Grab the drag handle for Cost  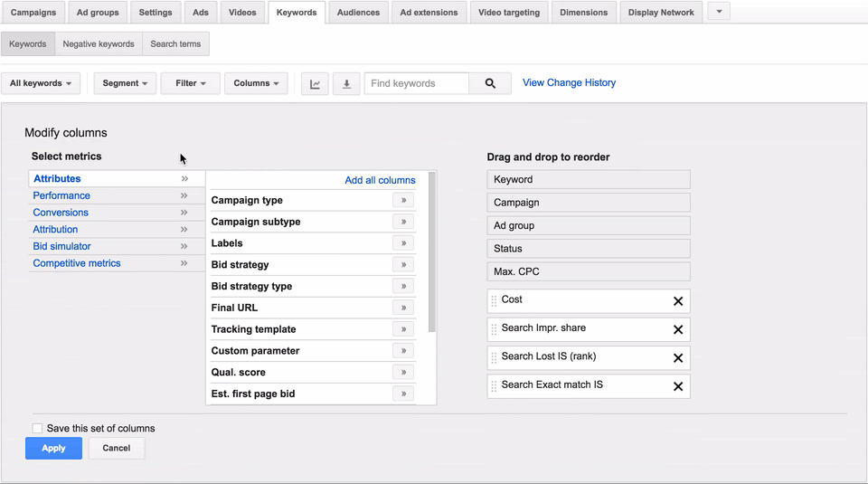[x=494, y=301]
